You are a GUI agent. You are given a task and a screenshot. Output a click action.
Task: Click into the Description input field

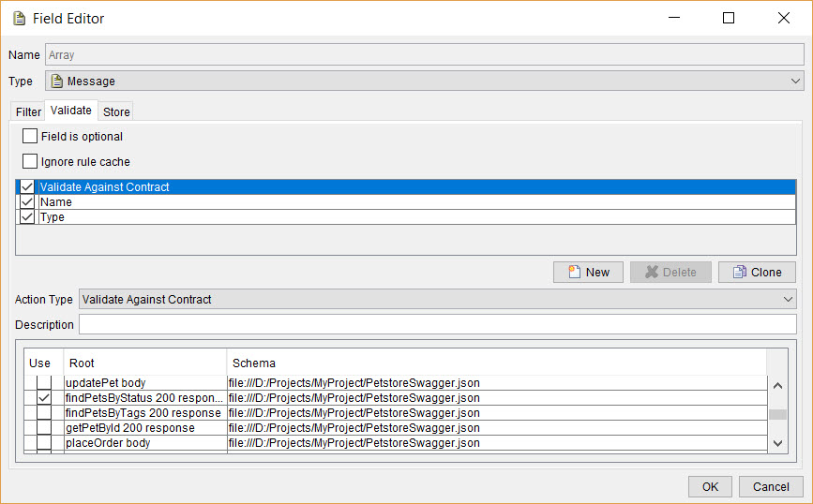438,325
